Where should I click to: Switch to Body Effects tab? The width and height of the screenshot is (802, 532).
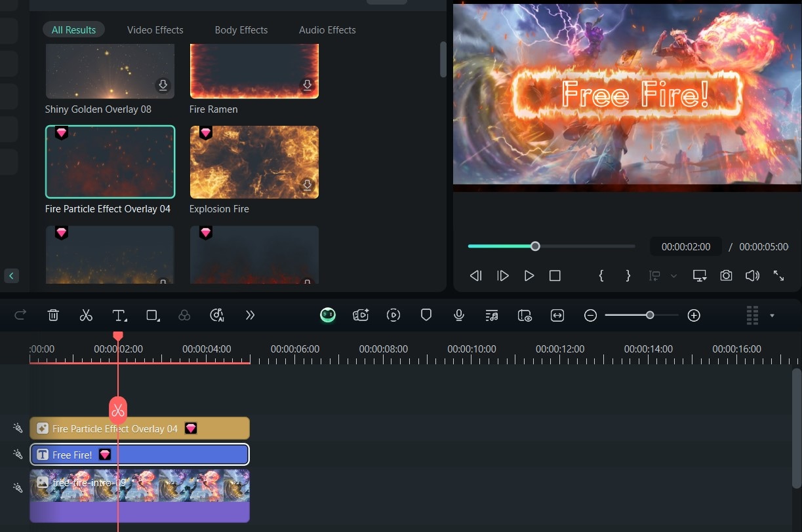(x=241, y=30)
